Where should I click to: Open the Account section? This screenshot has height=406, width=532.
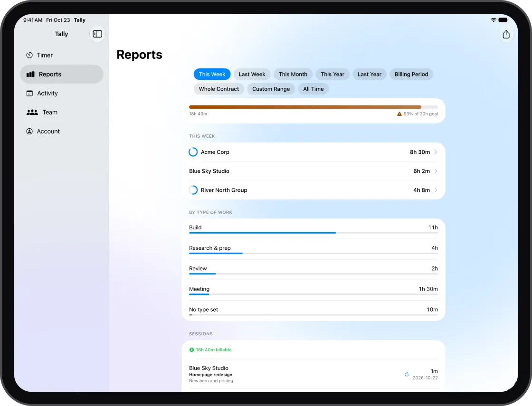(x=62, y=131)
